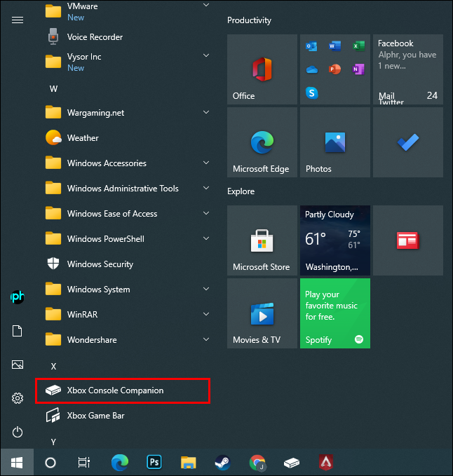Open the Microsoft Store tile
This screenshot has width=453, height=476.
point(262,240)
